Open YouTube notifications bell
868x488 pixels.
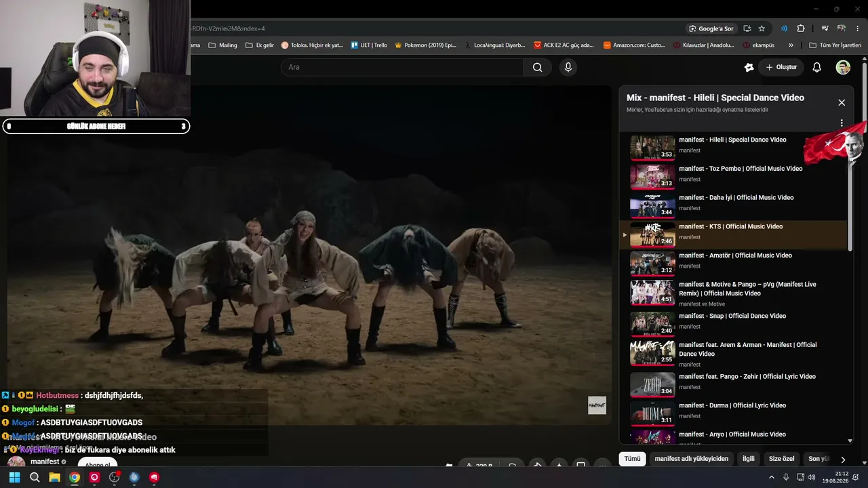(817, 67)
